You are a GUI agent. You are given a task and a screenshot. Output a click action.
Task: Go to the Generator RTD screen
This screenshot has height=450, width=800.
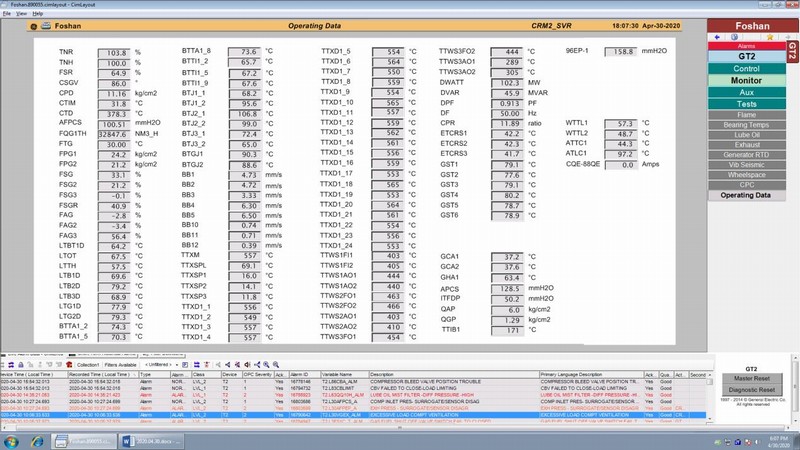[746, 155]
